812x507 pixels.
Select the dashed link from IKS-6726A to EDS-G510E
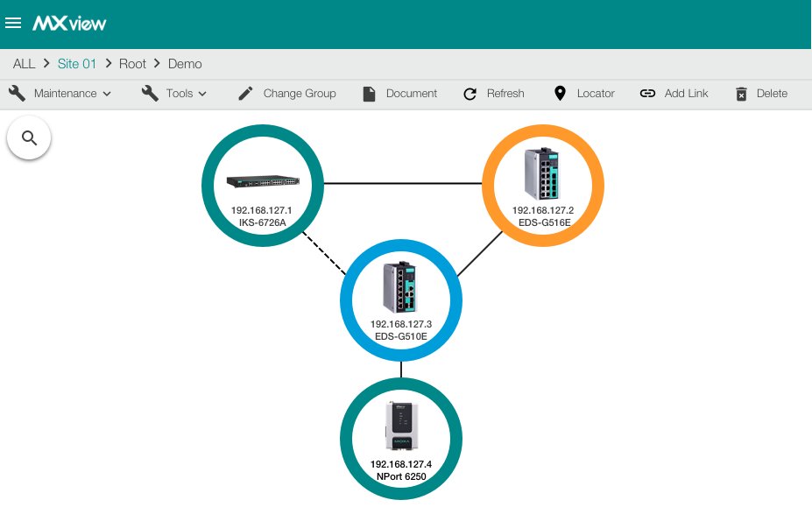point(324,253)
